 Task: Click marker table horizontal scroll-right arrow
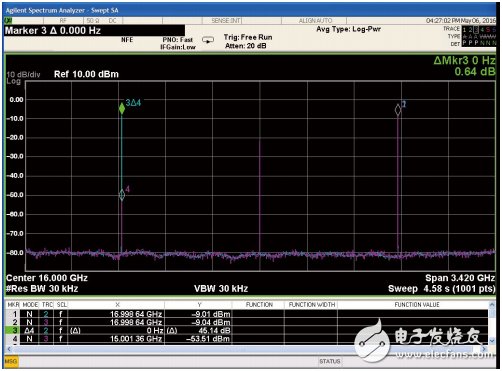point(485,349)
